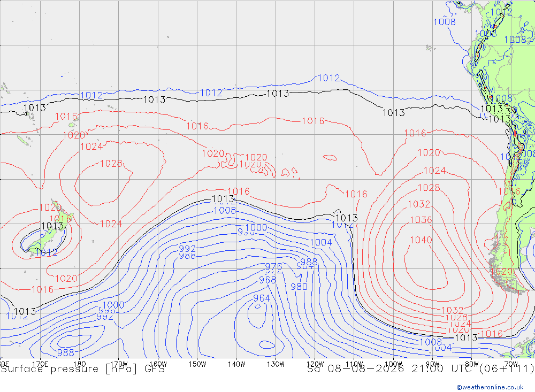This screenshot has height=392, width=535.
Task: Click the 150W longitude label
Action: 197,364
